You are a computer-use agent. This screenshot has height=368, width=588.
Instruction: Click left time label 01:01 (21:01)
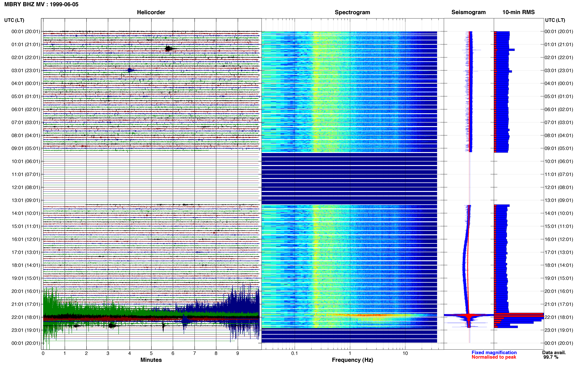pos(26,45)
